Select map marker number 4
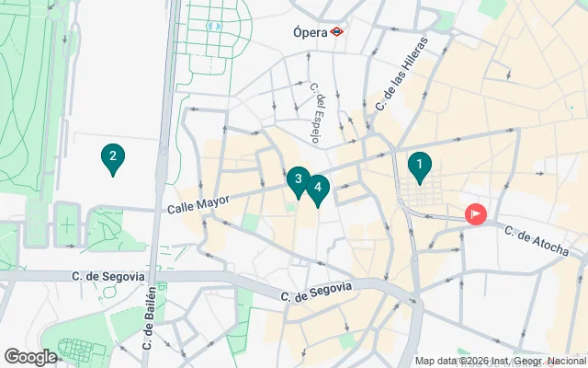588x368 pixels. click(x=318, y=191)
